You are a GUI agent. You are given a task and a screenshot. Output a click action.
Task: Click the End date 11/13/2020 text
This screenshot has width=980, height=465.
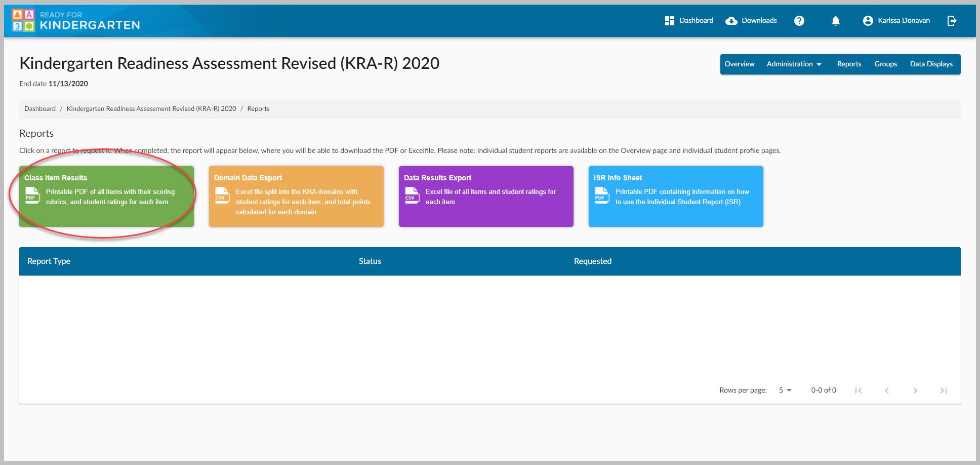(54, 84)
